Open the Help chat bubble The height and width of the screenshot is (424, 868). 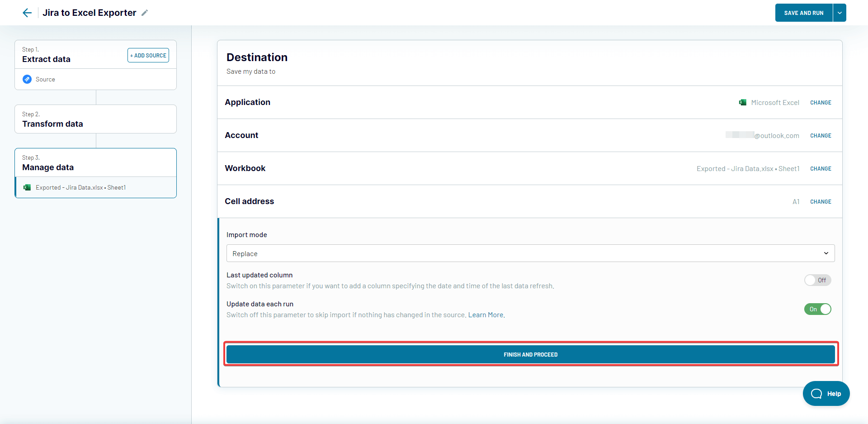coord(826,394)
